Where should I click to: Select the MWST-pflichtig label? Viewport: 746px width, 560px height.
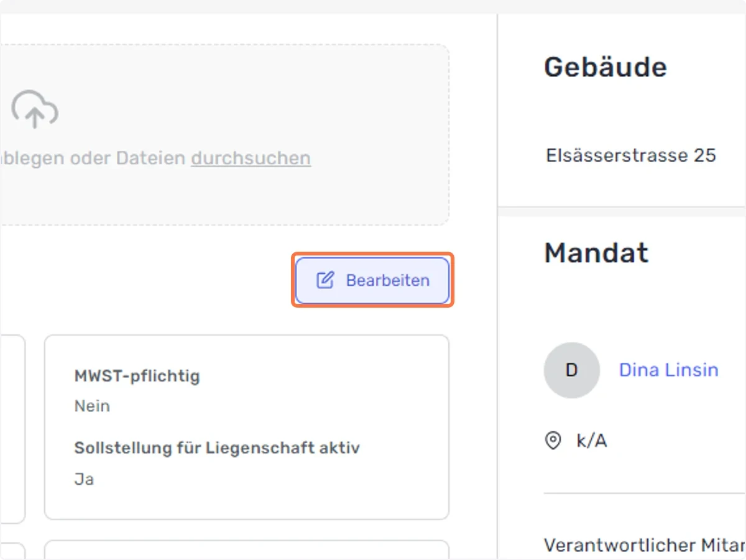[x=137, y=376]
